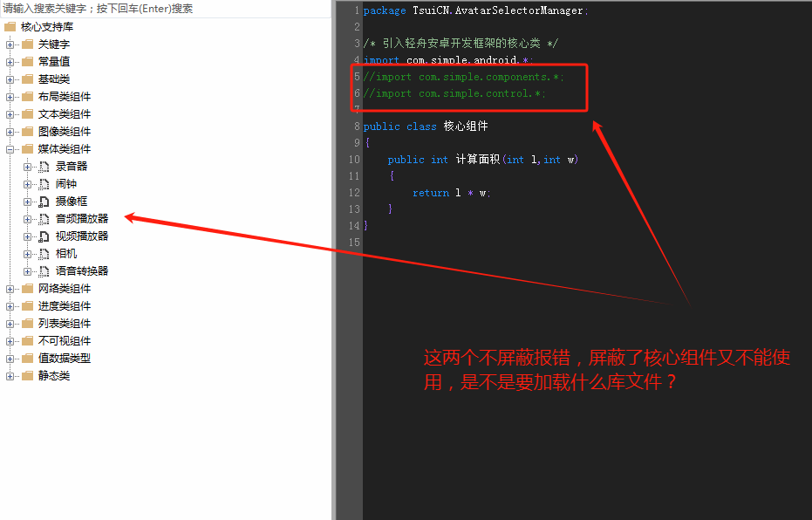Click the folder icon beside 静态类
This screenshot has width=812, height=520.
27,375
